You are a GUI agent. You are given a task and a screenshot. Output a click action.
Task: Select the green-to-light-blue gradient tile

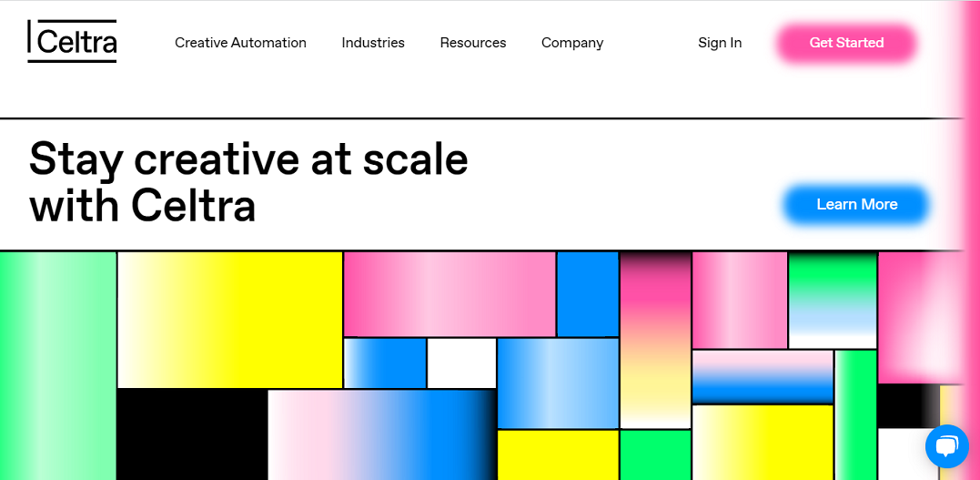[833, 300]
